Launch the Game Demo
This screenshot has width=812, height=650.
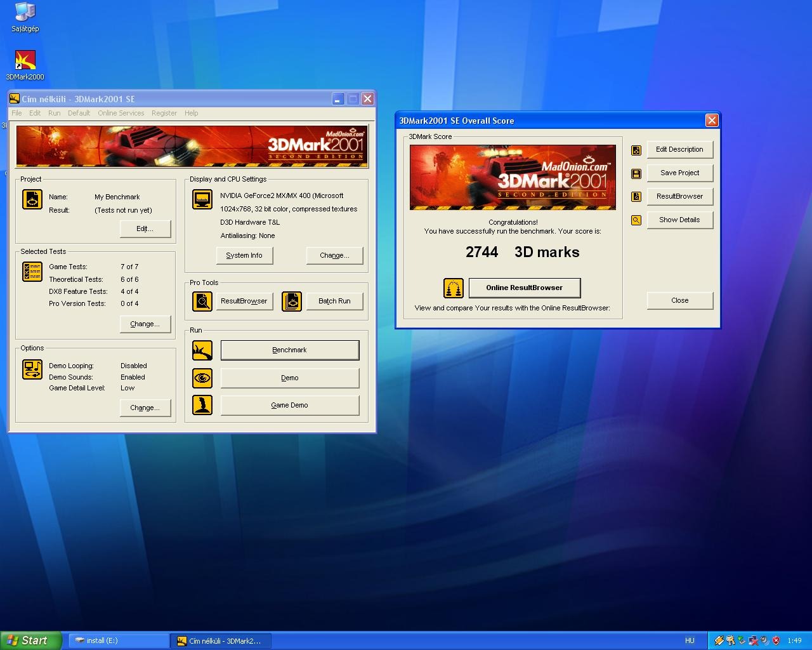pos(289,405)
